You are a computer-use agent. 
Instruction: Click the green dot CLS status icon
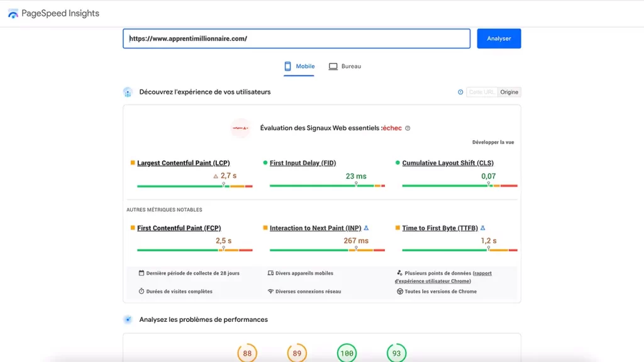[397, 163]
